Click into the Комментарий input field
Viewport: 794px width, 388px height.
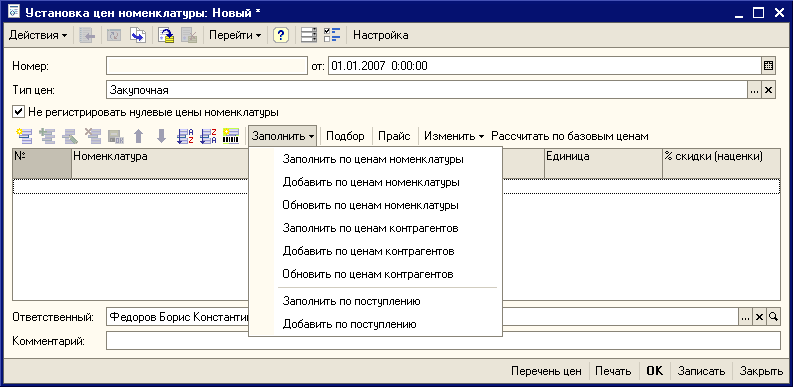(x=443, y=341)
